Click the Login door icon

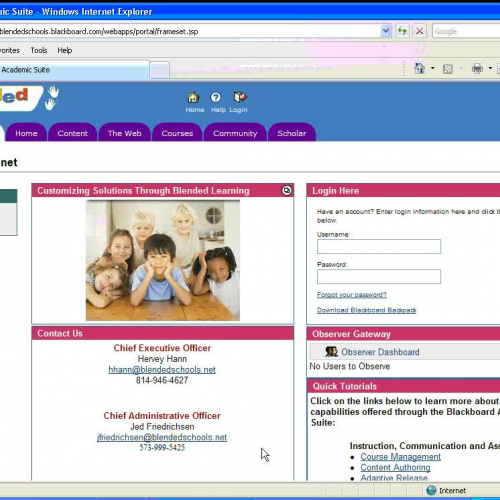pyautogui.click(x=240, y=97)
